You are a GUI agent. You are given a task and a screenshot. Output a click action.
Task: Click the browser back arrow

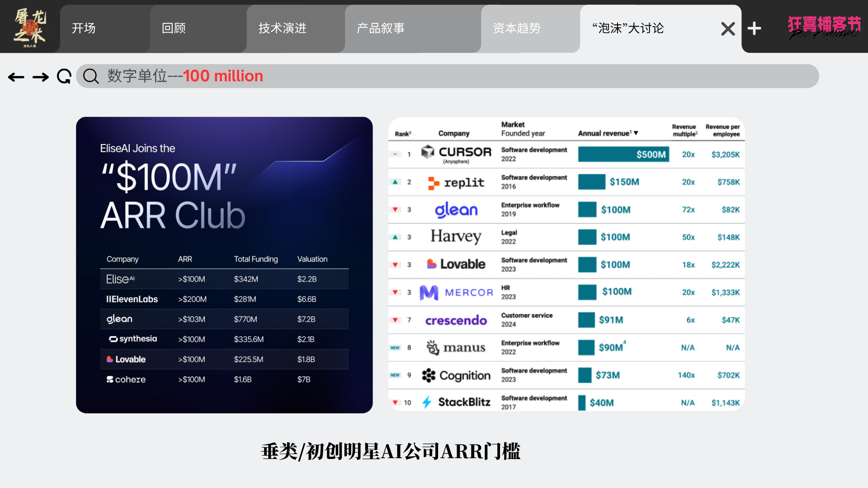pyautogui.click(x=16, y=77)
